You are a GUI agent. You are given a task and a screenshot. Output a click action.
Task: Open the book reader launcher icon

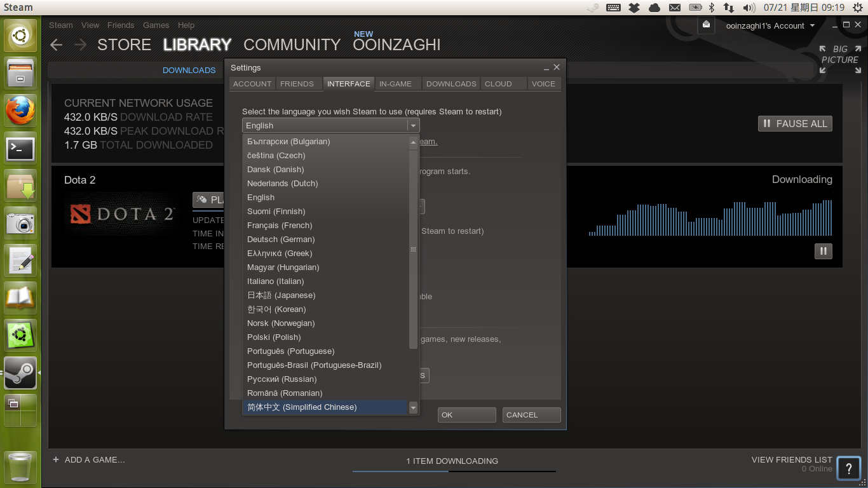[x=20, y=298]
